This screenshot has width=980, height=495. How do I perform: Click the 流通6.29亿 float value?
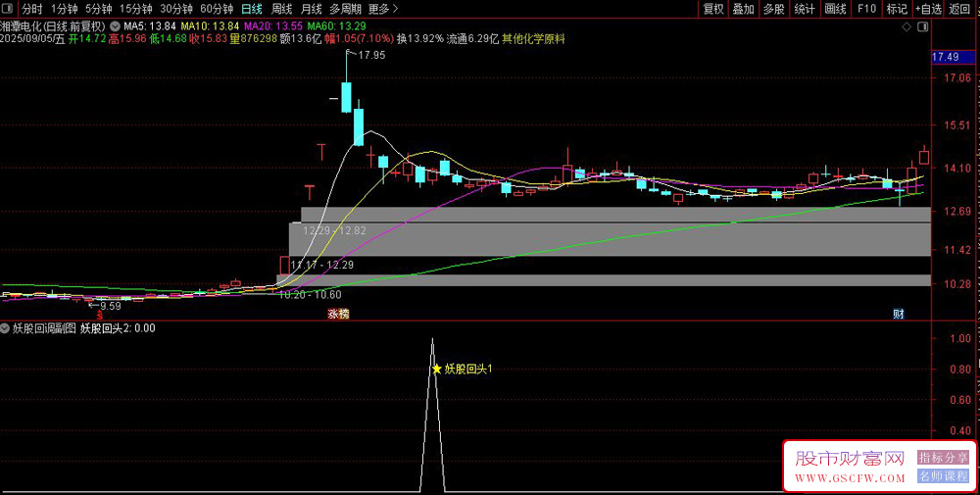(472, 39)
